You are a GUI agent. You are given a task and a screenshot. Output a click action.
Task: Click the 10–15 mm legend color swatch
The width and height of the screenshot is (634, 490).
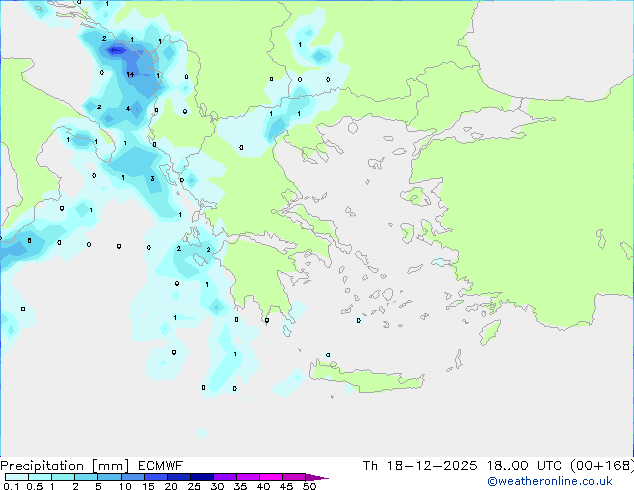pos(132,477)
